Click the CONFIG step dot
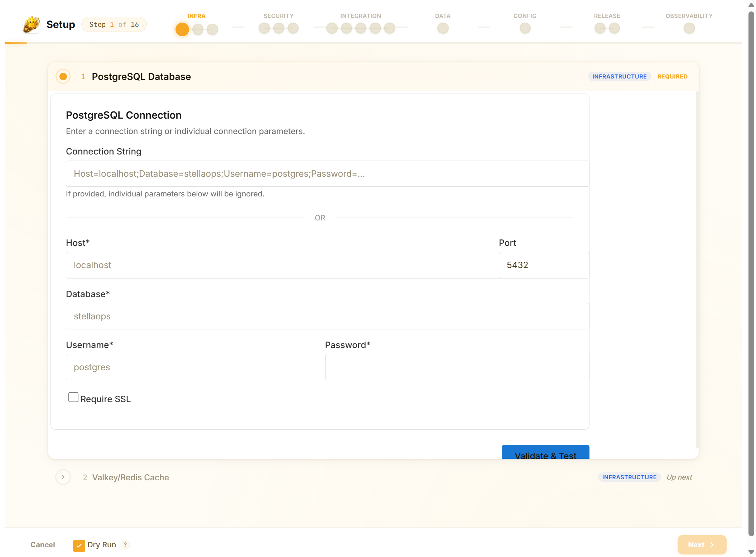This screenshot has height=557, width=756. [x=525, y=28]
